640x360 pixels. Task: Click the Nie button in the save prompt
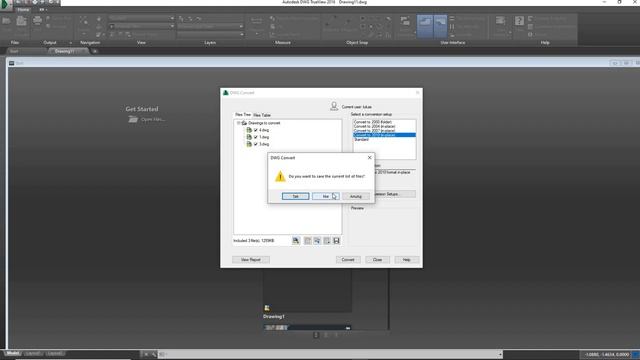[x=326, y=196]
